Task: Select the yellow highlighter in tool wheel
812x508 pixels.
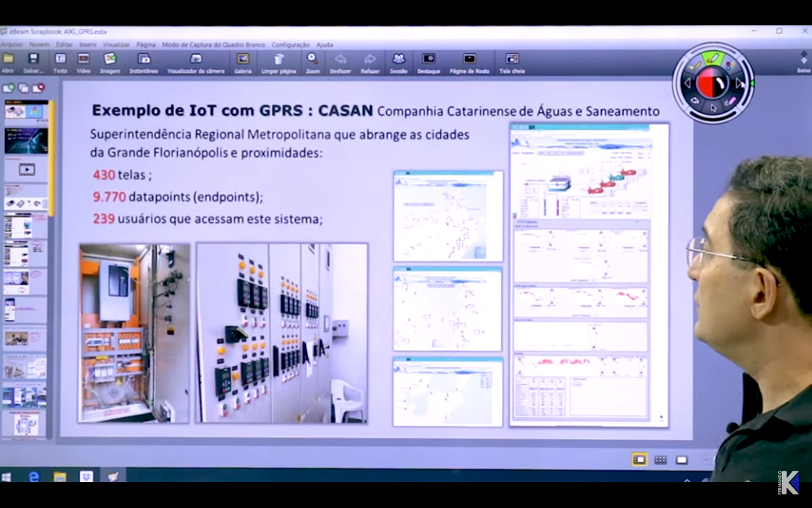Action: tap(695, 66)
